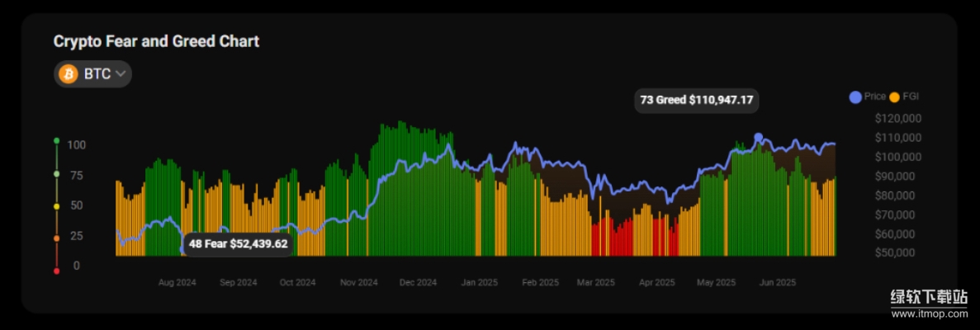Click the orange Bitcoin logo icon
Viewport: 980px width, 330px height.
click(69, 73)
